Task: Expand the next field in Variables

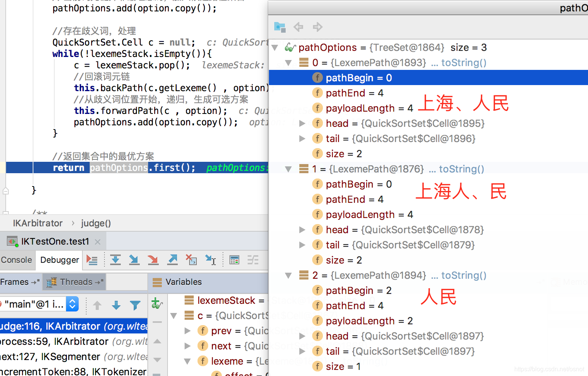Action: coord(187,346)
